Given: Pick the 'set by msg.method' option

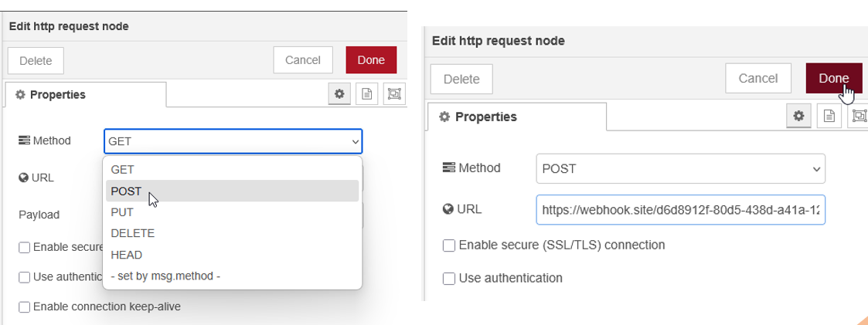Looking at the screenshot, I should 165,276.
